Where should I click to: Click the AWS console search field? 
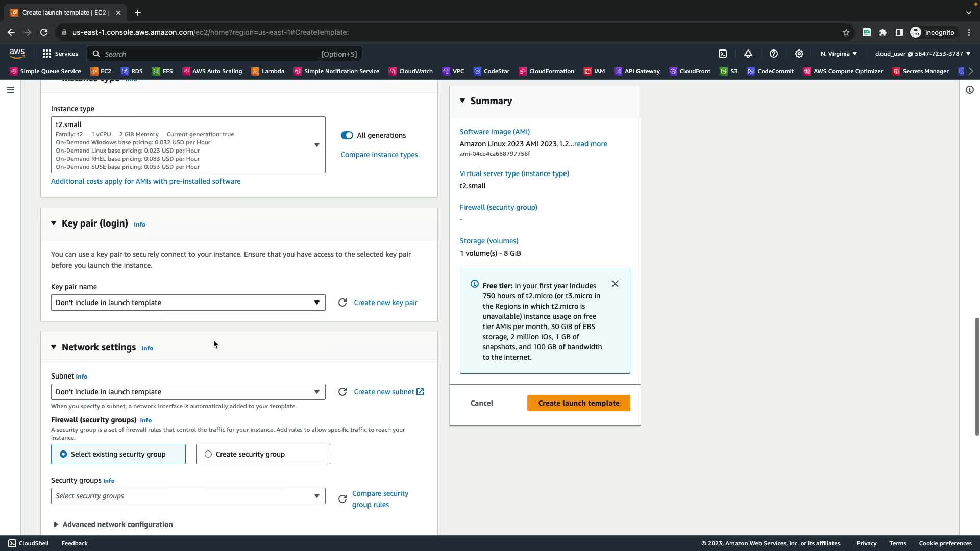tap(225, 54)
